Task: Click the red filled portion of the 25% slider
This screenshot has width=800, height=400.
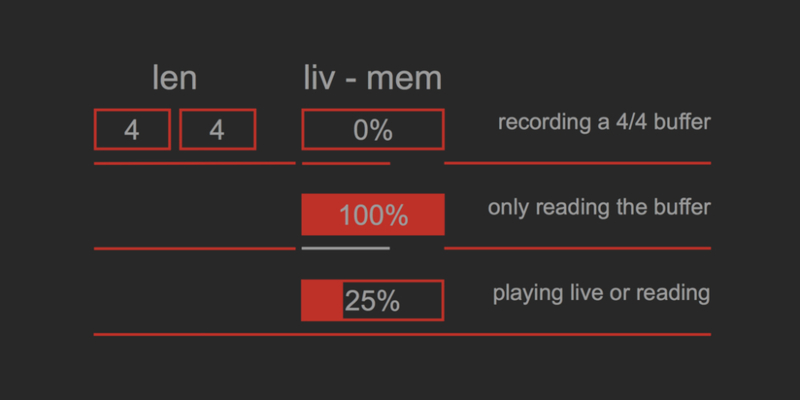Action: point(322,301)
